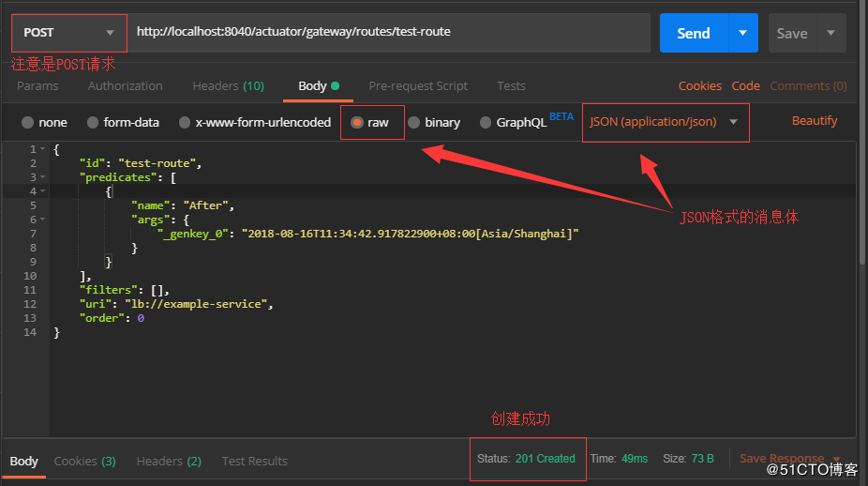Click the 73 B response size value
Viewport: 868px width, 486px height.
(702, 459)
